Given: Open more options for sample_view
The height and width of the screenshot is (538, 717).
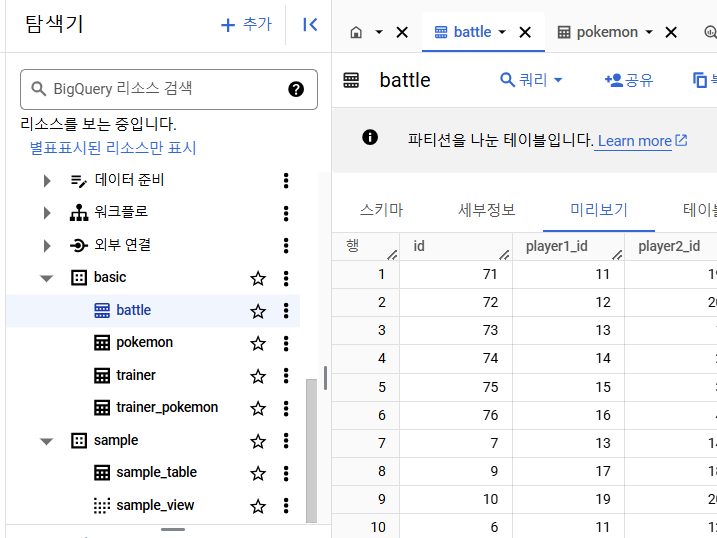Looking at the screenshot, I should click(286, 506).
